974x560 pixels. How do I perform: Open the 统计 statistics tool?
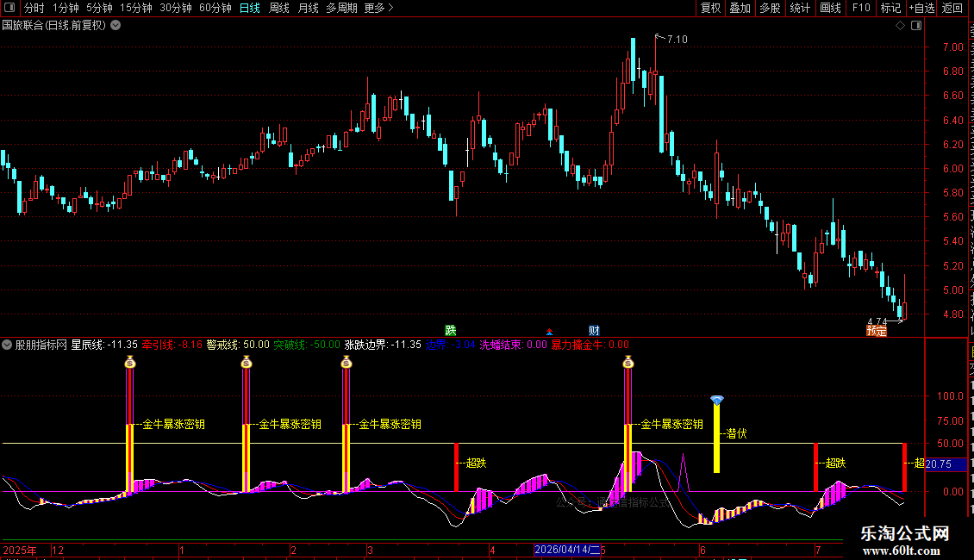coord(800,8)
